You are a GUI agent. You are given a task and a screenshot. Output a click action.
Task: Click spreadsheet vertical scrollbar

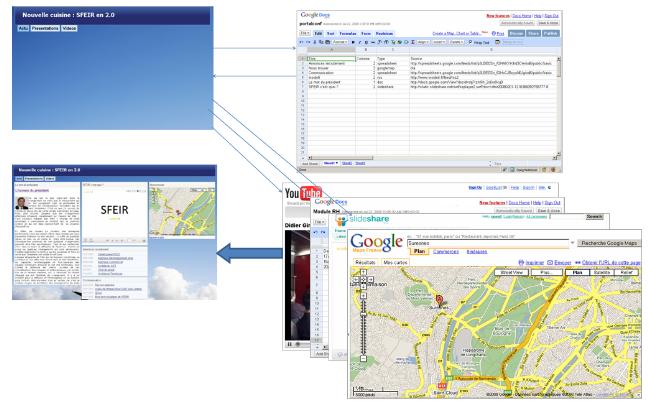[558, 106]
